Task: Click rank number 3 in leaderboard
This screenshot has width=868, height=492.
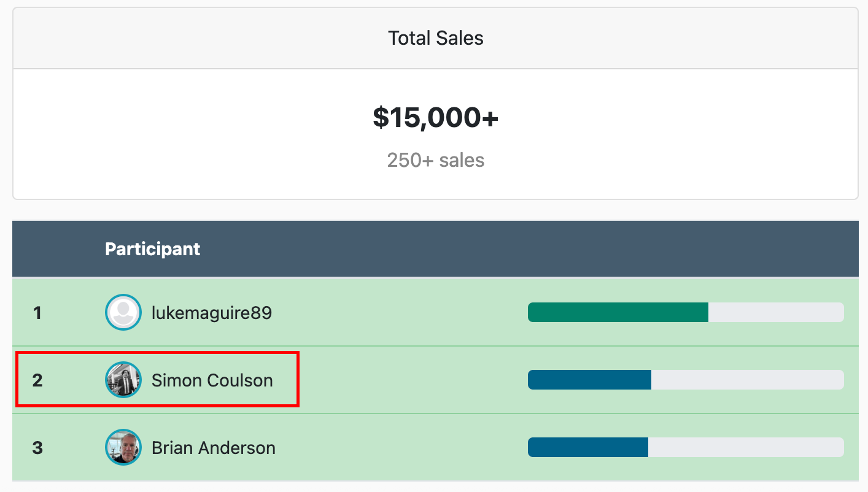Action: pyautogui.click(x=37, y=448)
